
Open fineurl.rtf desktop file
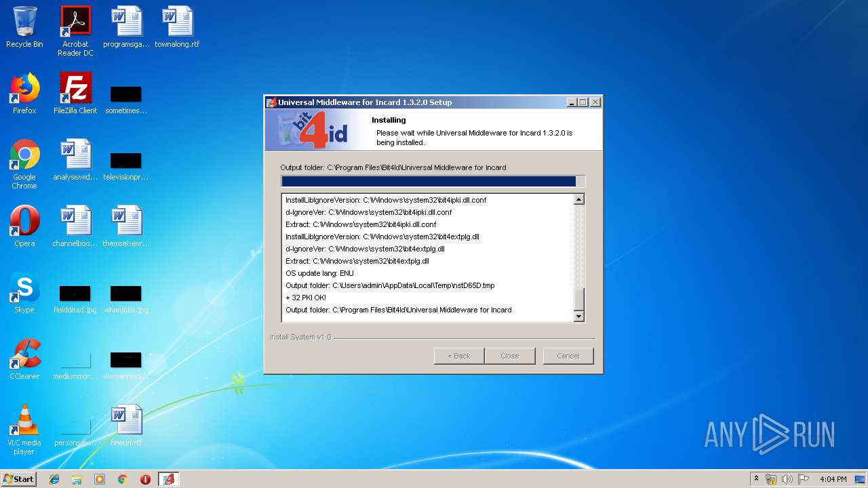(126, 426)
